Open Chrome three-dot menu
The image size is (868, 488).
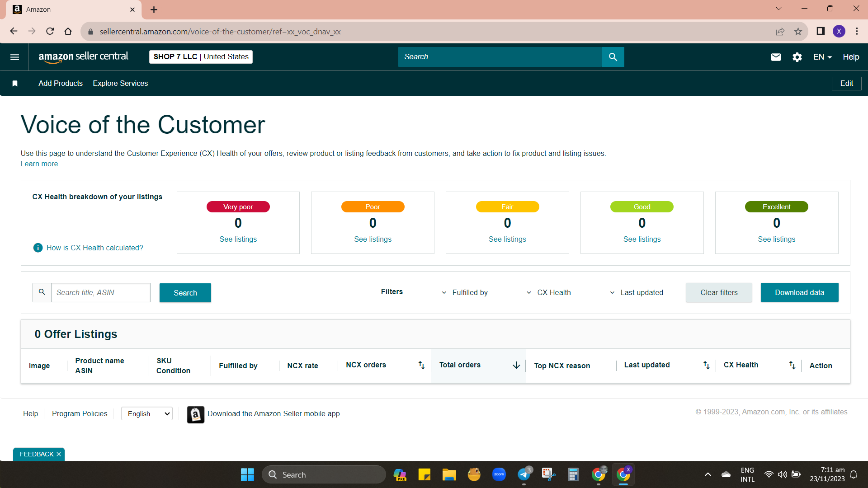(x=857, y=31)
